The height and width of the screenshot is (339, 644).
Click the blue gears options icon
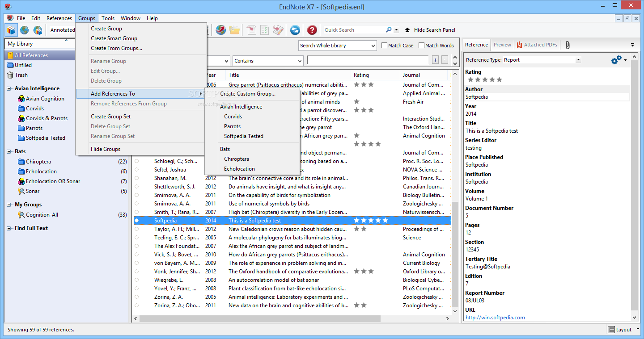(617, 60)
